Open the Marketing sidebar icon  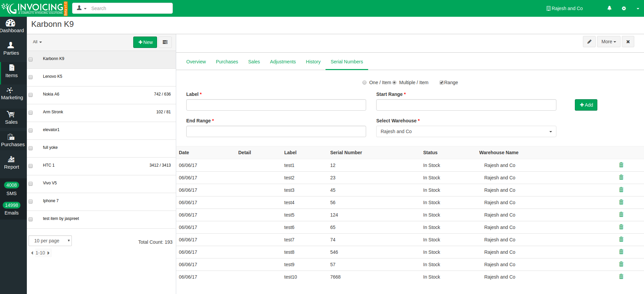tap(10, 90)
